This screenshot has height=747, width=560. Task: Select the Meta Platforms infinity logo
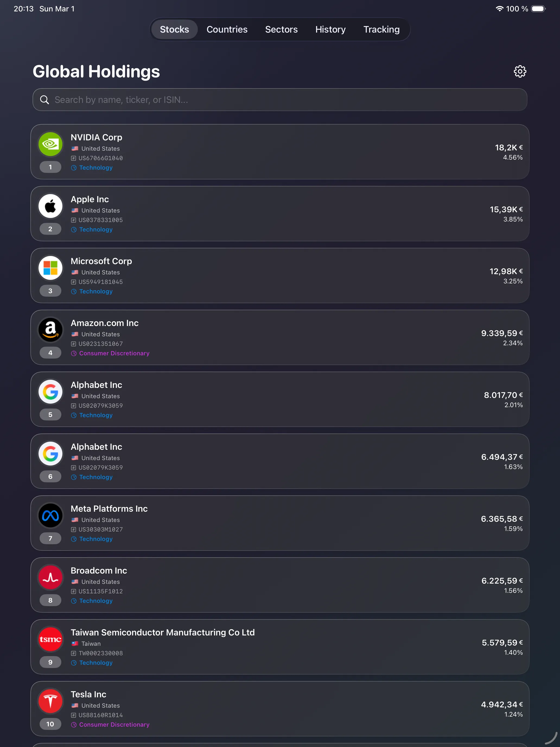click(x=50, y=515)
